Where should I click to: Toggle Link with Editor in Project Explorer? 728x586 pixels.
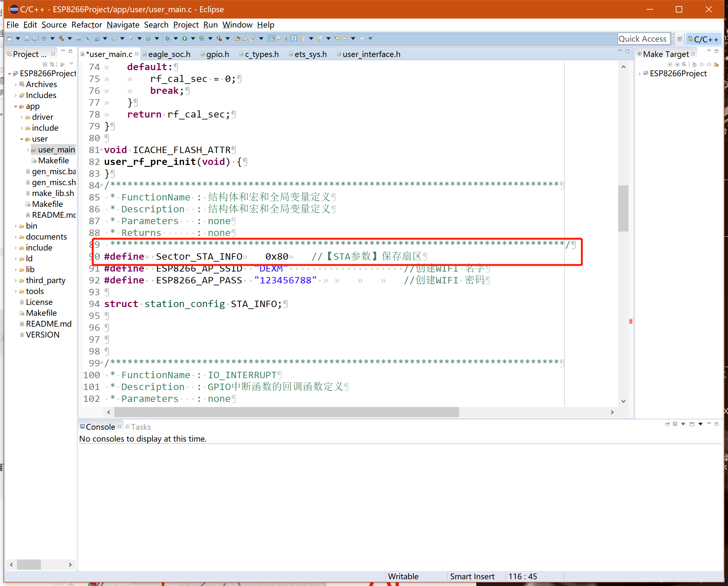click(52, 64)
